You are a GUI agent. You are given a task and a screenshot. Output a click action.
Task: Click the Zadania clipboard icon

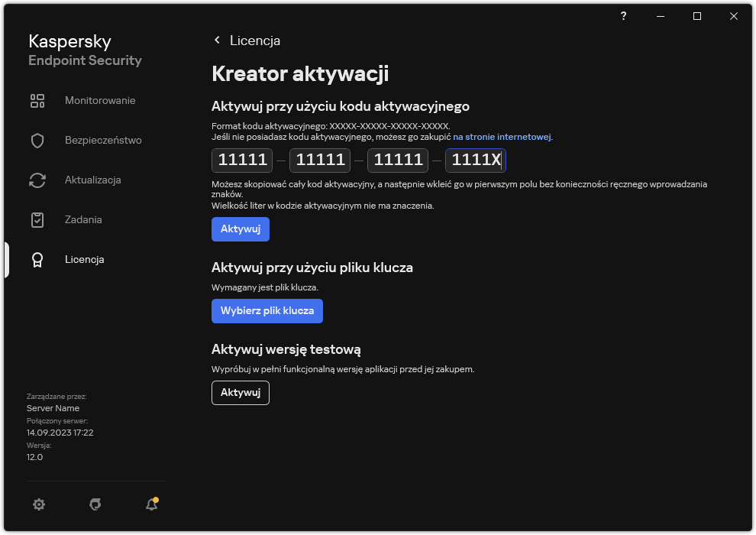click(37, 219)
